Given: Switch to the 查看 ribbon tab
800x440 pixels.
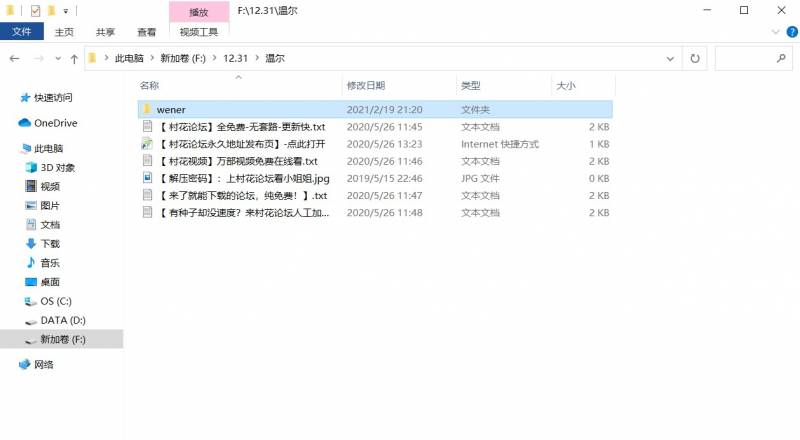Looking at the screenshot, I should point(147,32).
